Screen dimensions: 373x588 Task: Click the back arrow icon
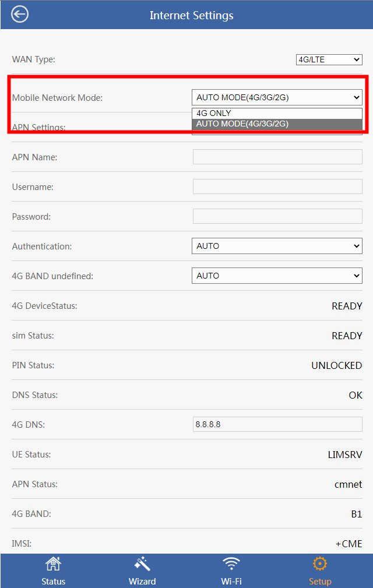(x=20, y=15)
